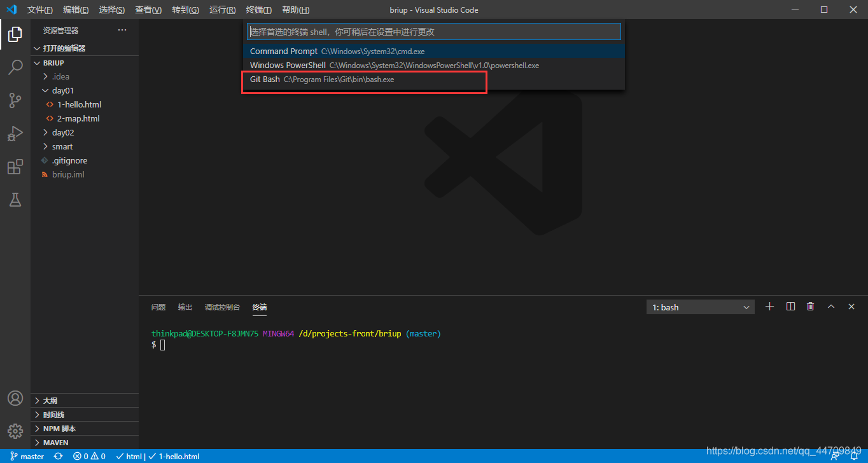Click the VS Code logo in title bar
868x463 pixels.
point(11,10)
